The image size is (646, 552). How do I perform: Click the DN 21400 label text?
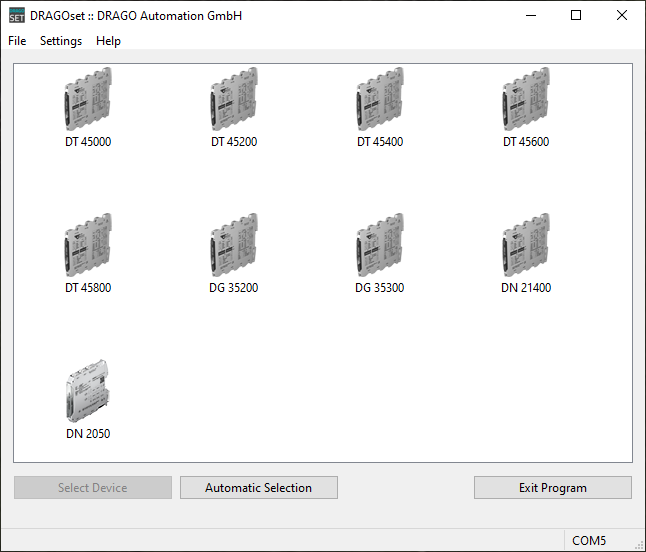pos(526,288)
